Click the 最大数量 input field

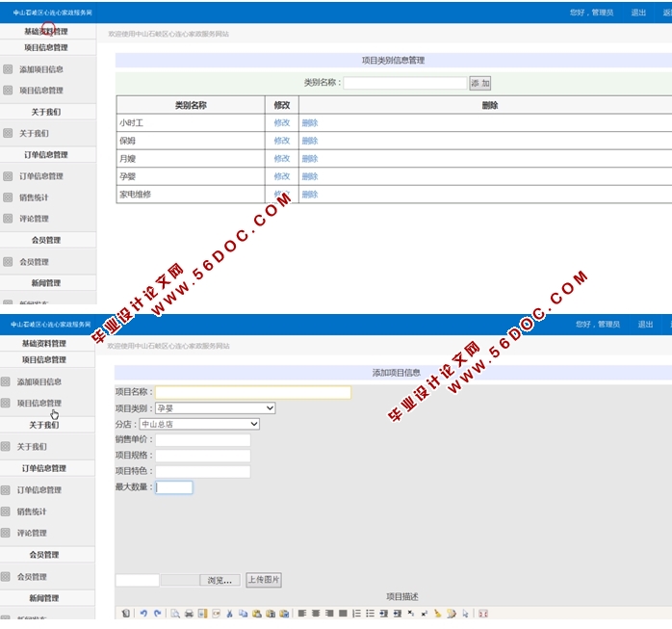click(174, 487)
